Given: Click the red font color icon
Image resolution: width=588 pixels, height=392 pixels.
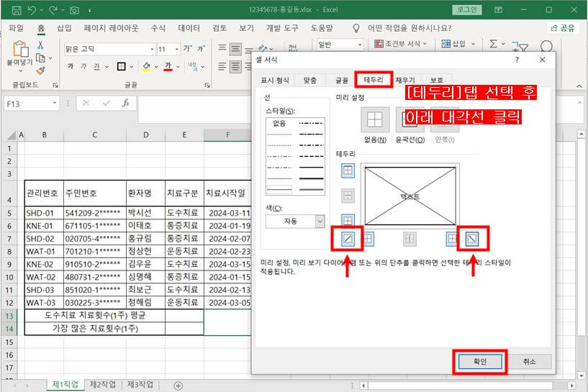Looking at the screenshot, I should 168,67.
